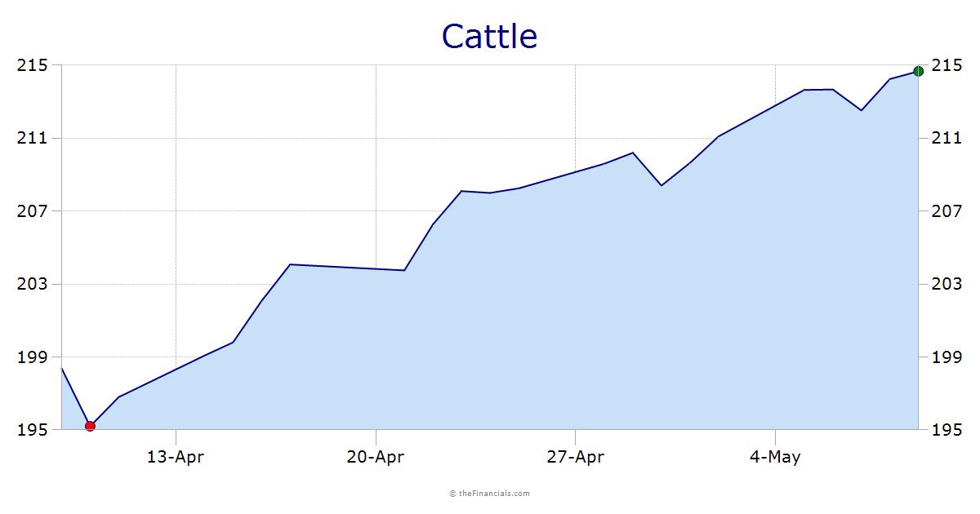Viewport: 980px width, 514px height.
Task: Click the green latest-value marker
Action: pyautogui.click(x=918, y=71)
